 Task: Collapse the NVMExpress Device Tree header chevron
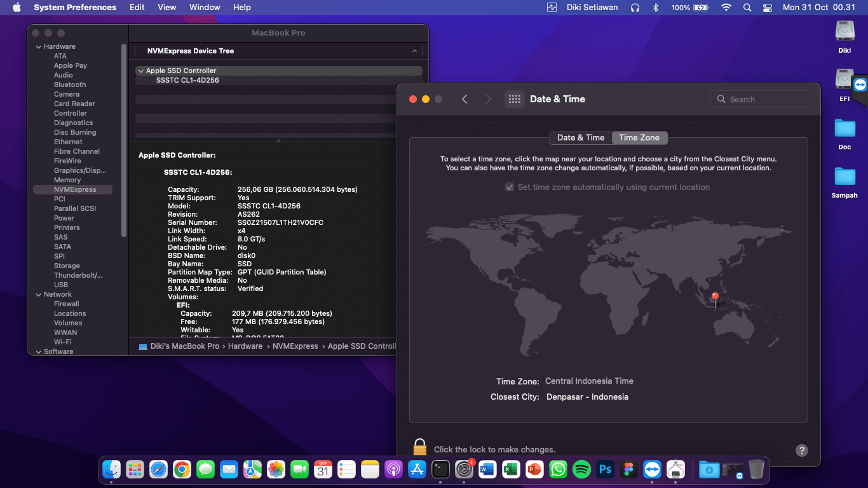click(415, 51)
